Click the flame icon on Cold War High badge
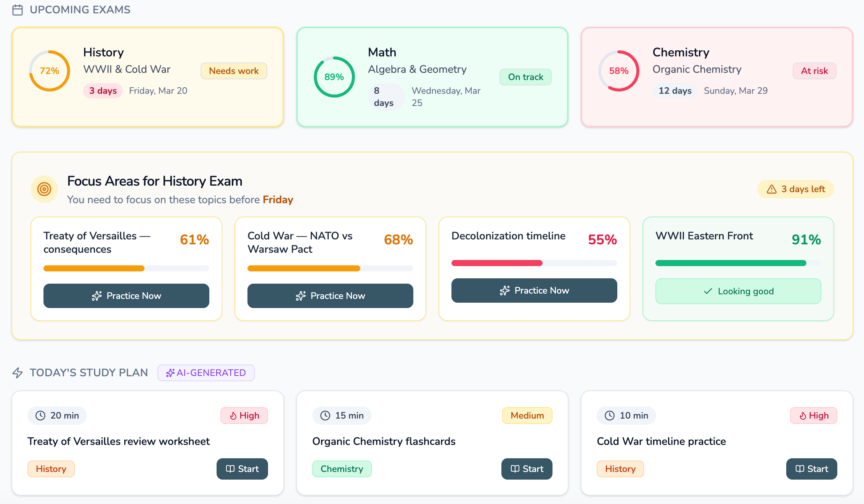The height and width of the screenshot is (504, 864). (x=803, y=416)
